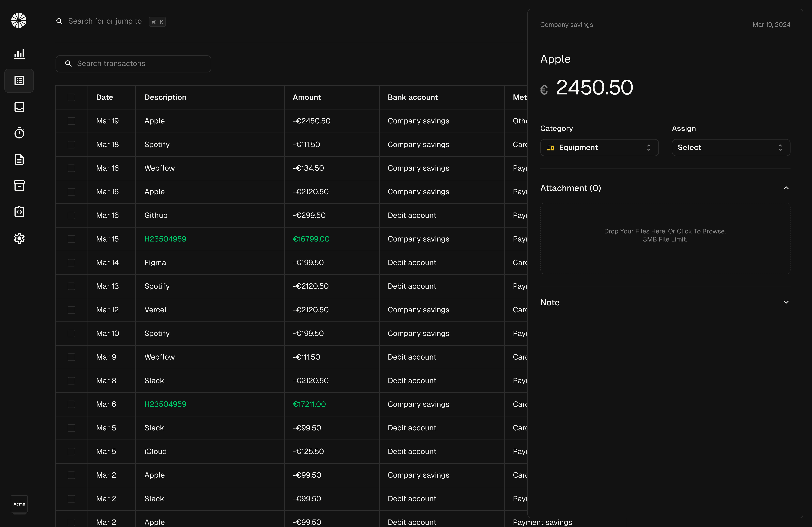Open the Equipment category dropdown

click(599, 148)
